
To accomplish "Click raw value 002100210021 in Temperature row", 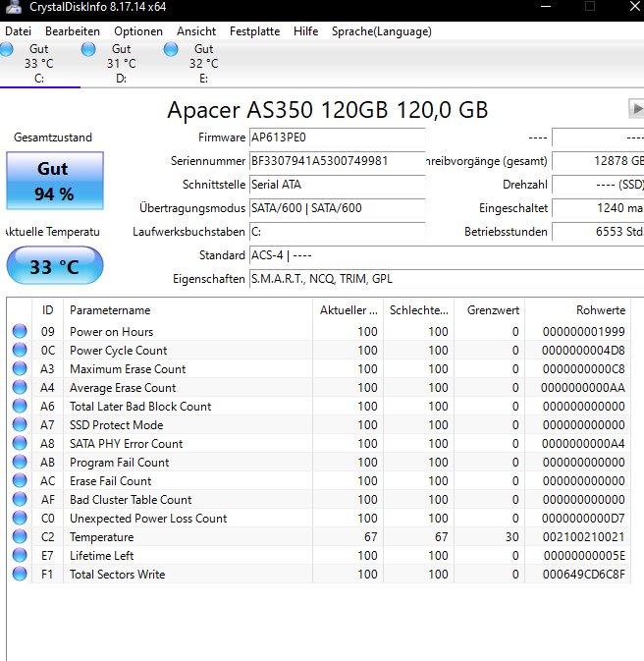I will (584, 537).
